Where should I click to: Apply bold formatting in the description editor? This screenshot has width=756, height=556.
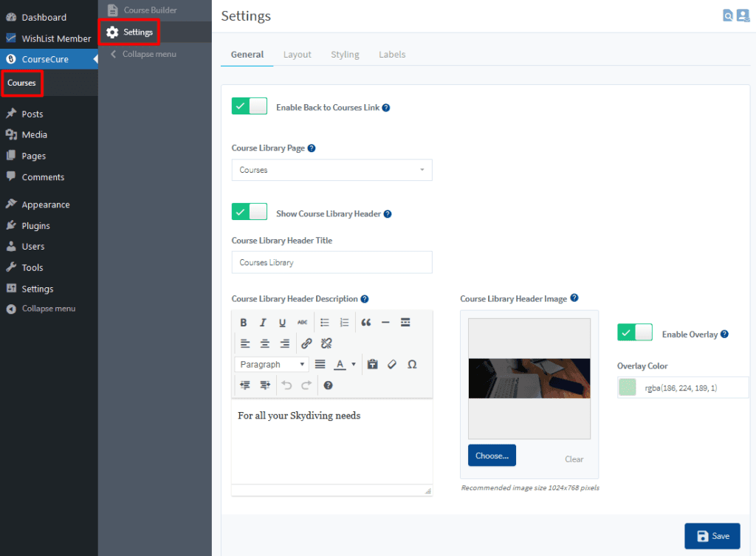pyautogui.click(x=244, y=323)
